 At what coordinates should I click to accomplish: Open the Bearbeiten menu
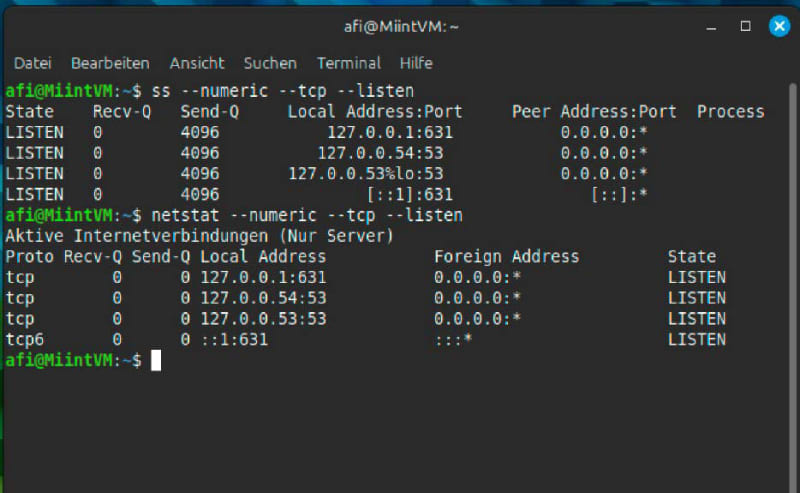(x=110, y=63)
